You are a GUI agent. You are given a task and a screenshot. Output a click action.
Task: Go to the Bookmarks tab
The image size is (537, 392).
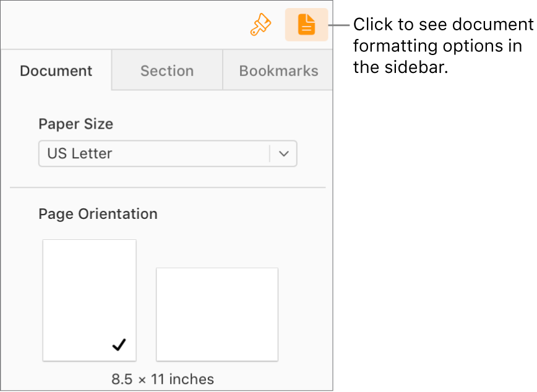coord(278,70)
